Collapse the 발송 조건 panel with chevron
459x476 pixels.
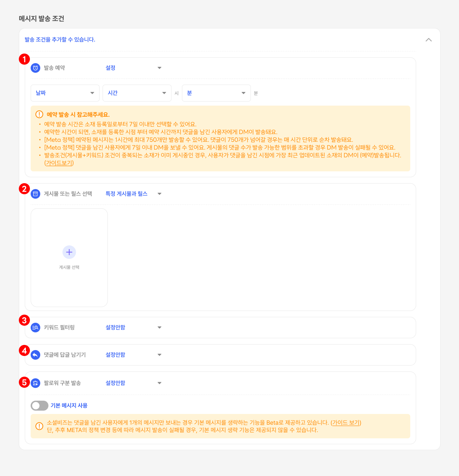(x=428, y=40)
